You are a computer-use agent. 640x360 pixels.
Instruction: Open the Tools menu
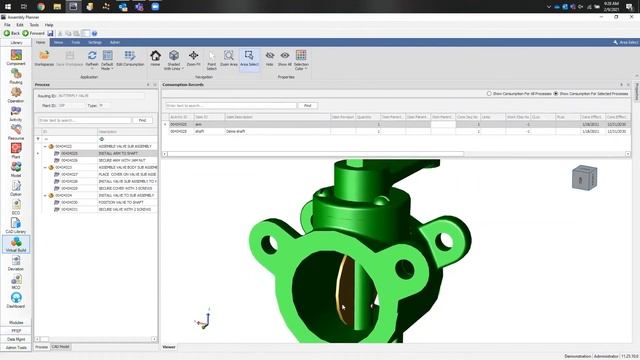(34, 25)
